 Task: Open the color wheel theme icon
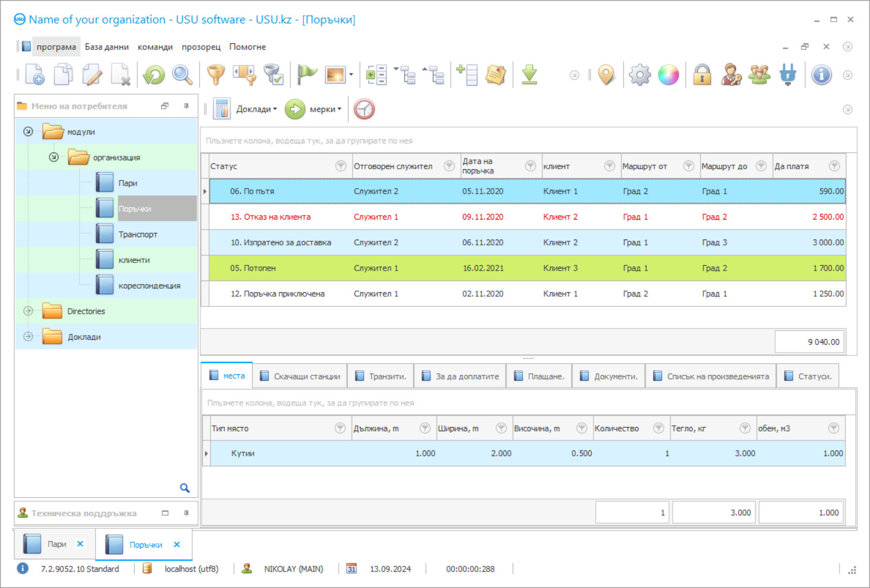(668, 75)
